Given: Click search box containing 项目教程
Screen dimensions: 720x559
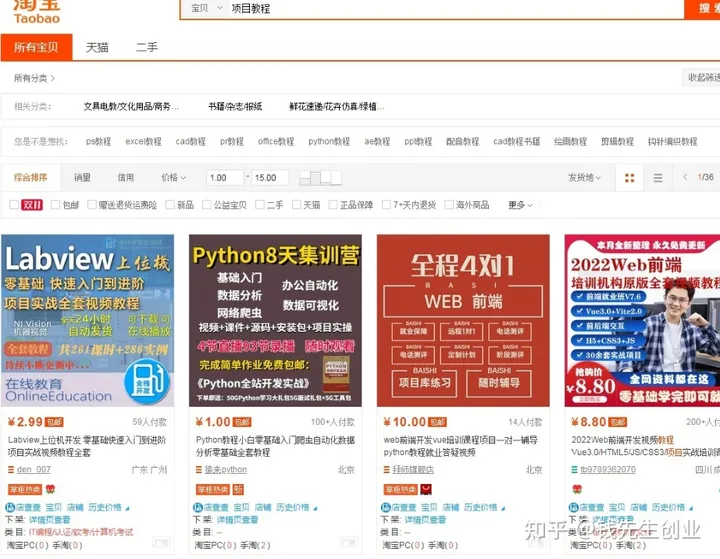Looking at the screenshot, I should (456, 8).
